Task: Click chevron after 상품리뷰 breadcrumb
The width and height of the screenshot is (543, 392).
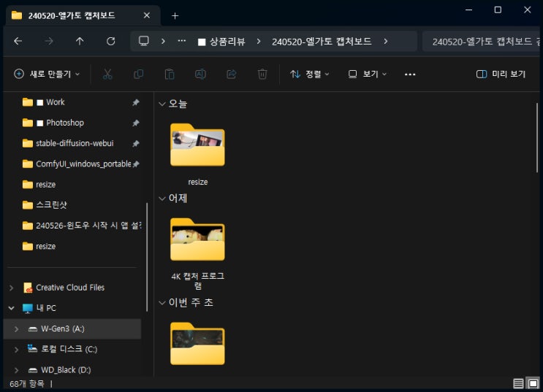Action: (258, 41)
